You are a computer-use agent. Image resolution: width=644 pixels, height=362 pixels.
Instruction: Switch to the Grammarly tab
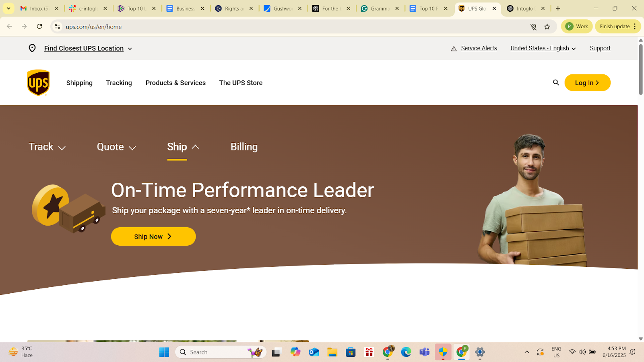pyautogui.click(x=380, y=8)
